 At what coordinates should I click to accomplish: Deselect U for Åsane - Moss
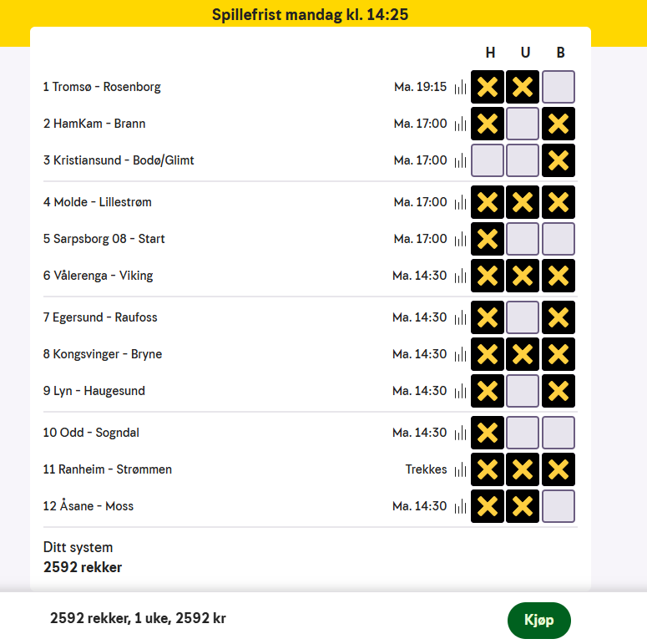point(523,506)
